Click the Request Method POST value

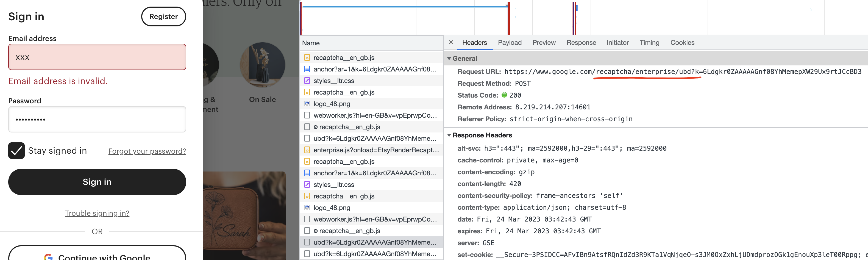coord(523,83)
